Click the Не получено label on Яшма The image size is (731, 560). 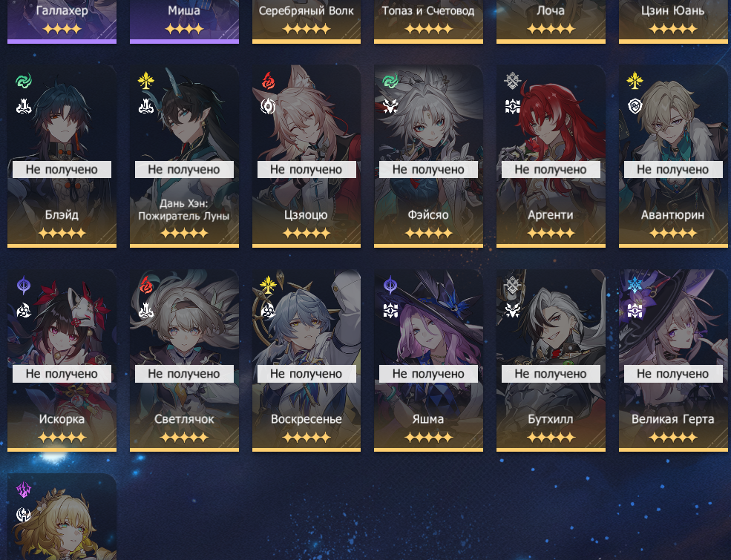[428, 374]
